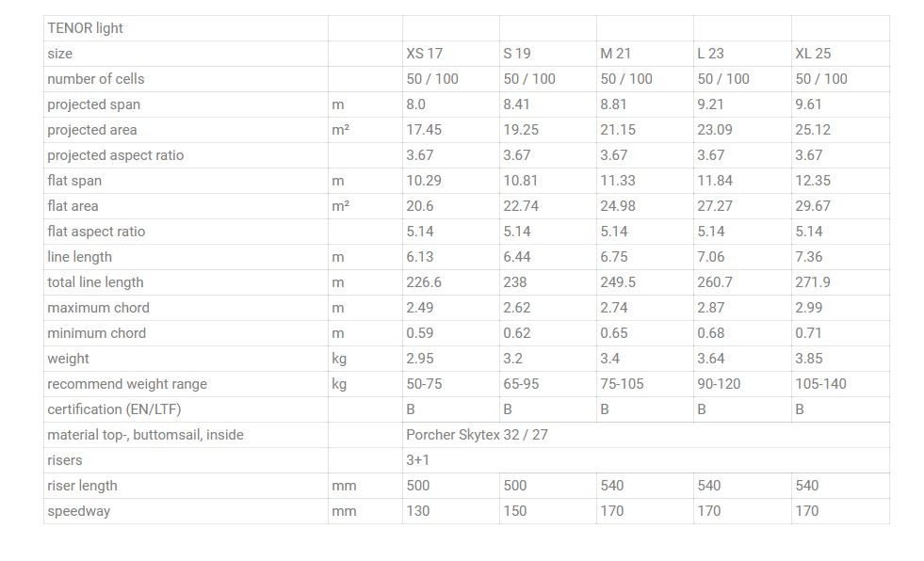Click the flat area value 22.74
This screenshot has height=561, width=924.
[x=522, y=206]
